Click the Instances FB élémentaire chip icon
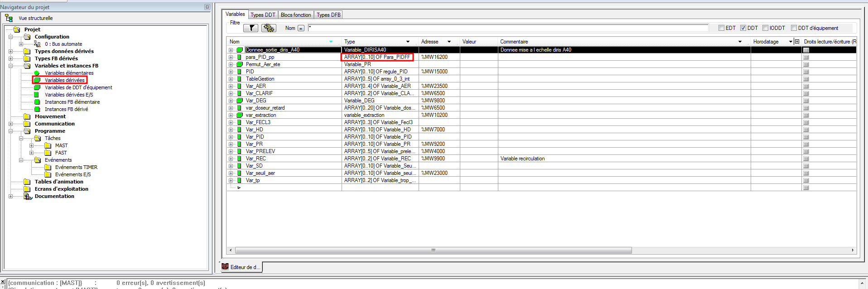 (x=37, y=102)
